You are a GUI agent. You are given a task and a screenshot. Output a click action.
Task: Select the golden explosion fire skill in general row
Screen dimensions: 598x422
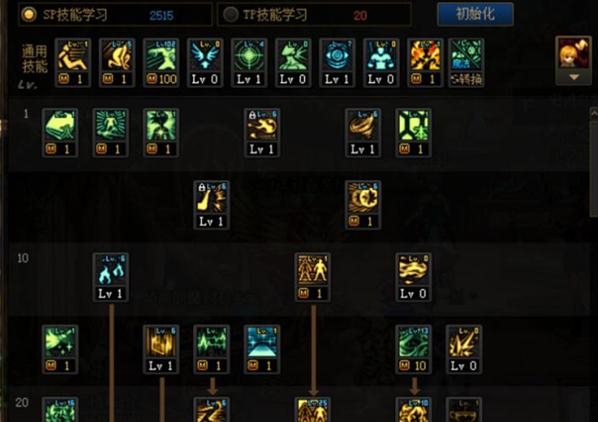coord(425,63)
